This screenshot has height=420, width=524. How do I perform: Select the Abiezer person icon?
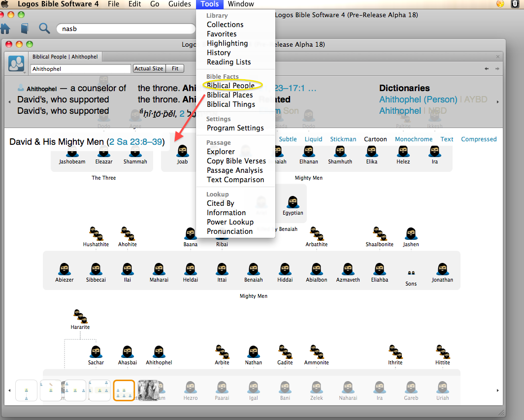click(x=64, y=269)
